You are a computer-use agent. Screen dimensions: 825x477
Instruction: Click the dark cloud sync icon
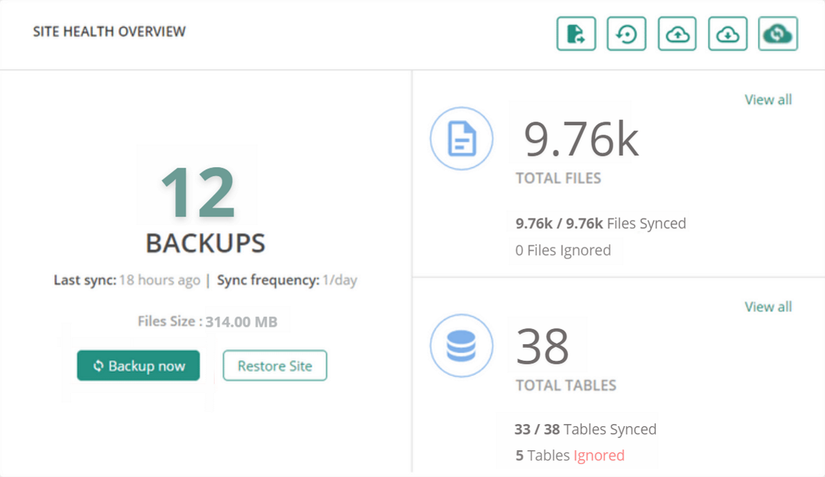(x=778, y=34)
